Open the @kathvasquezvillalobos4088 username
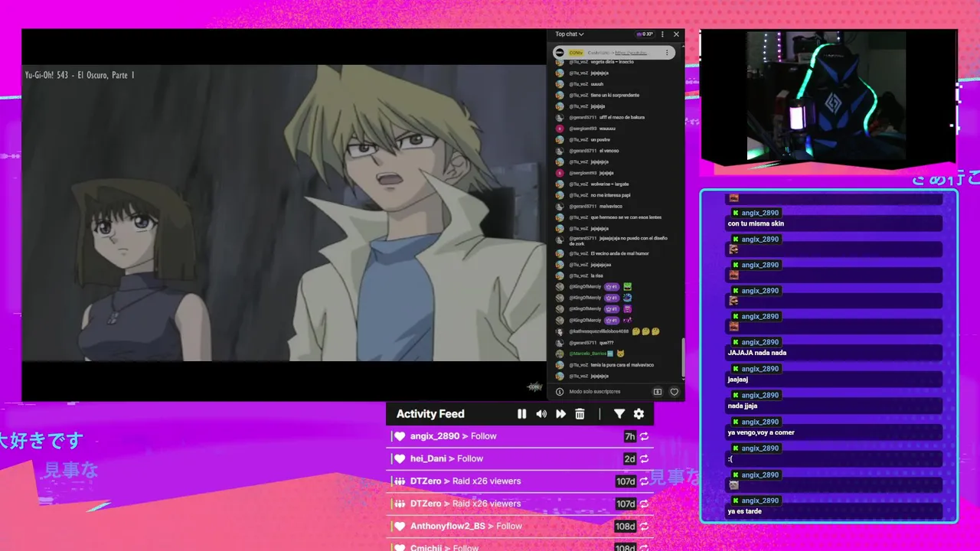The image size is (980, 551). [x=599, y=331]
